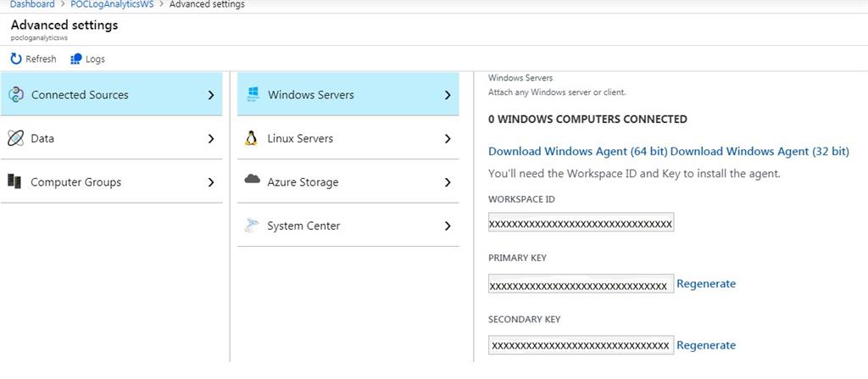Regenerate the secondary key
The width and height of the screenshot is (868, 379).
point(706,345)
